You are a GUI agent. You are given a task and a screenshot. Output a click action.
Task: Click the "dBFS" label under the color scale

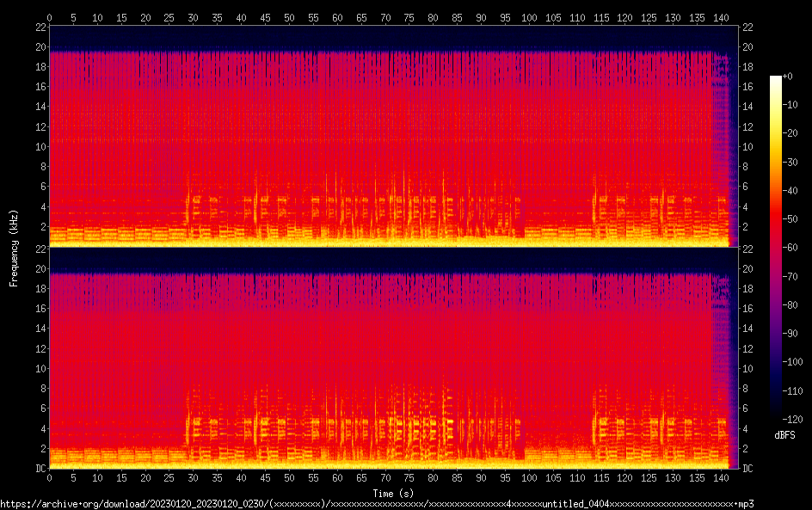click(x=784, y=436)
